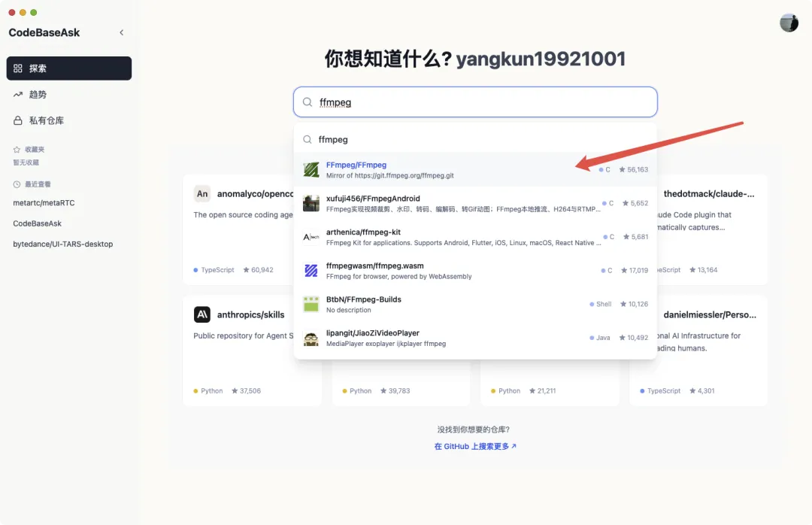The image size is (812, 525).
Task: Maximize window with green button
Action: [34, 13]
